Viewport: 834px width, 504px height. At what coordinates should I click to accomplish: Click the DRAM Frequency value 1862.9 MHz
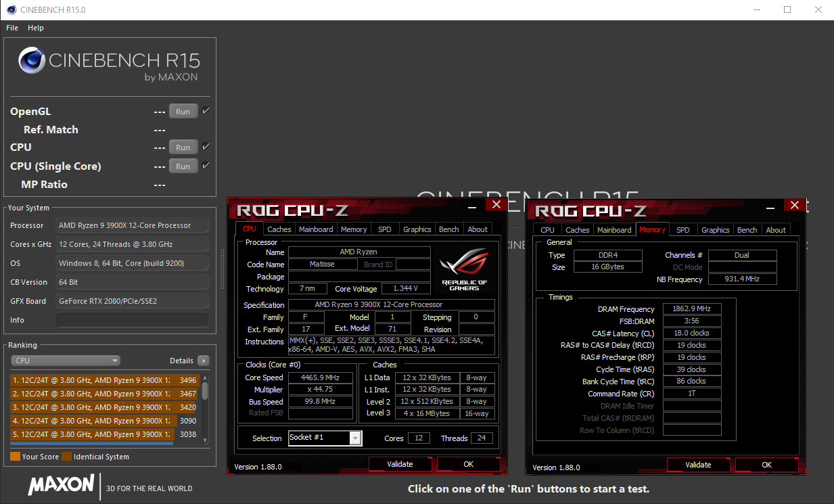click(x=692, y=309)
